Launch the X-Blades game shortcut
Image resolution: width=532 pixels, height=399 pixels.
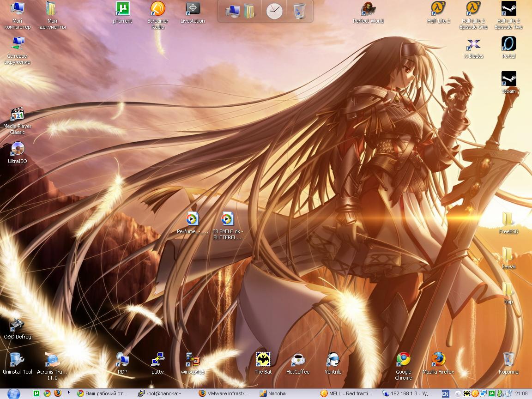point(474,48)
